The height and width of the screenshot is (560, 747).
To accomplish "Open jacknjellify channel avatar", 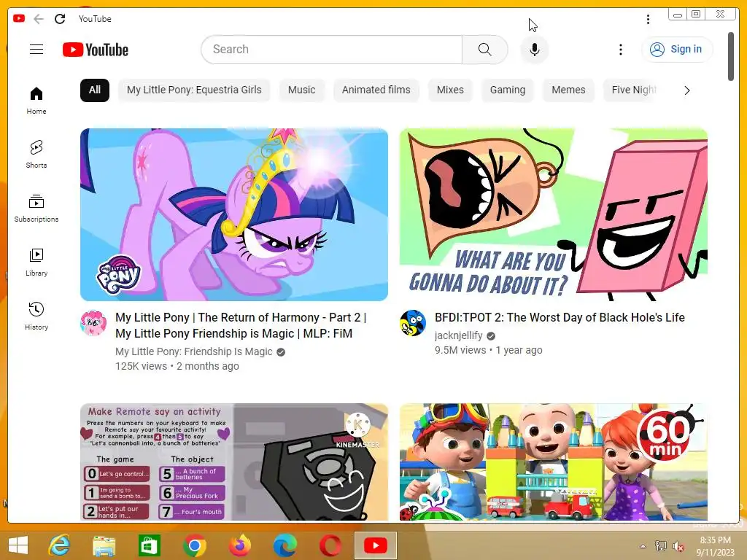I will point(413,323).
